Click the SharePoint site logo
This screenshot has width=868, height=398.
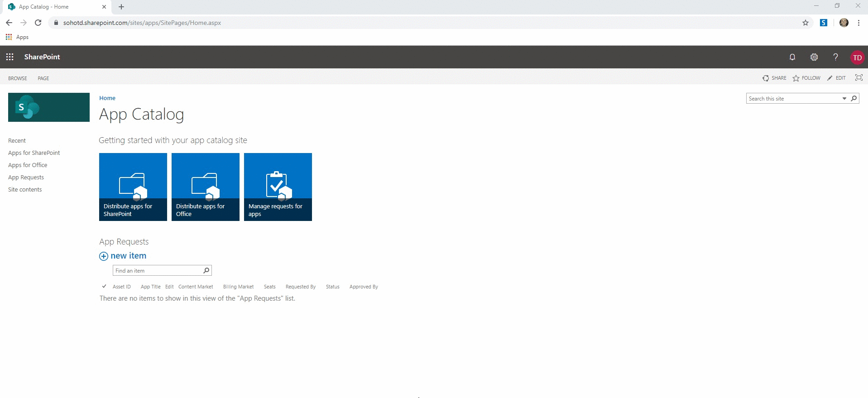[x=49, y=107]
